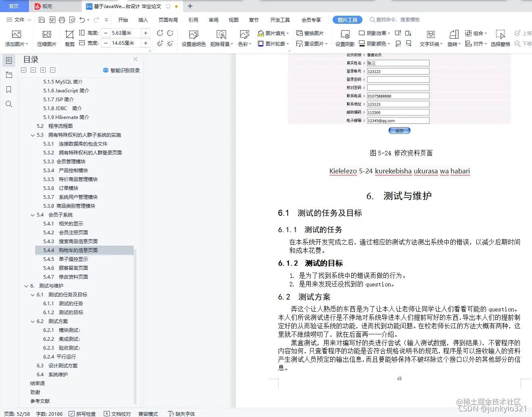Click 智能识别目录 smart TOC link
Viewport: 532px width, 417px height.
(x=121, y=70)
